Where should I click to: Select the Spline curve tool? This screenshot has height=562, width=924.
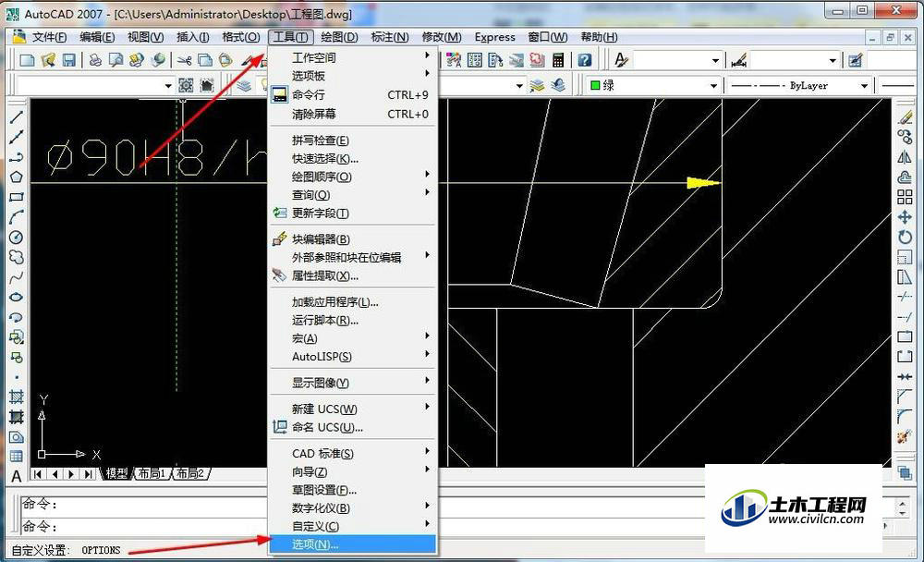pos(16,277)
